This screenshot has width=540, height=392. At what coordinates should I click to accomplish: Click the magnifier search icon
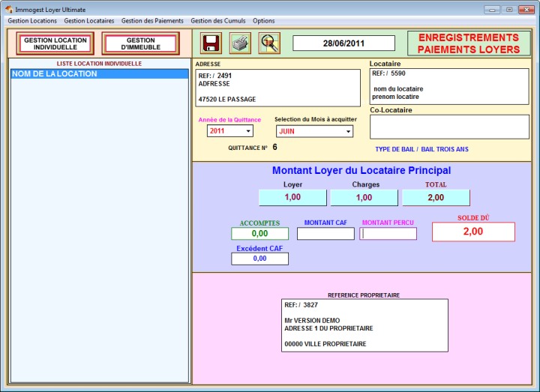click(x=269, y=43)
